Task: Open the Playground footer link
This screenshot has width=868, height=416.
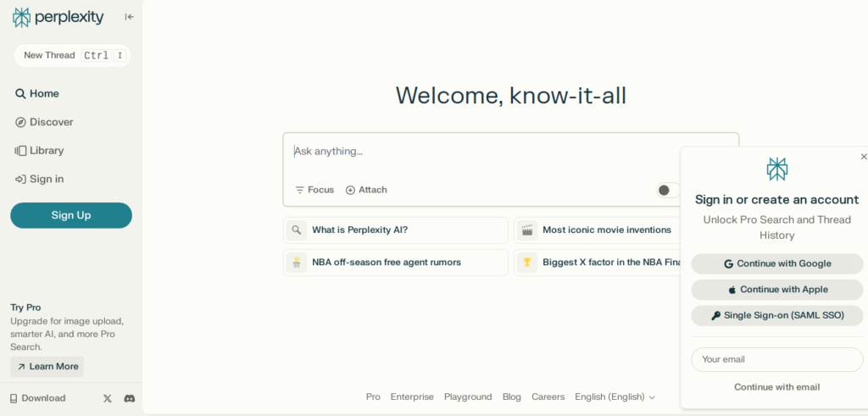Action: 468,397
